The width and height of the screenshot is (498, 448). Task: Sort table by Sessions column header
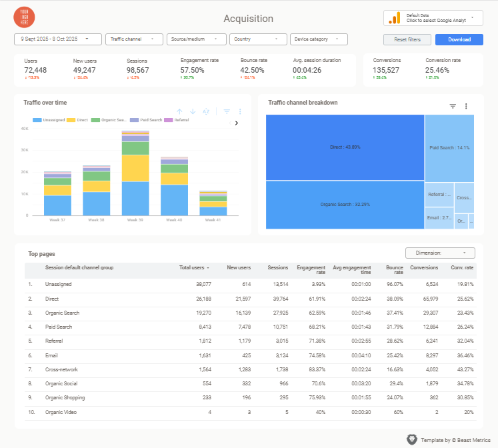tap(278, 267)
